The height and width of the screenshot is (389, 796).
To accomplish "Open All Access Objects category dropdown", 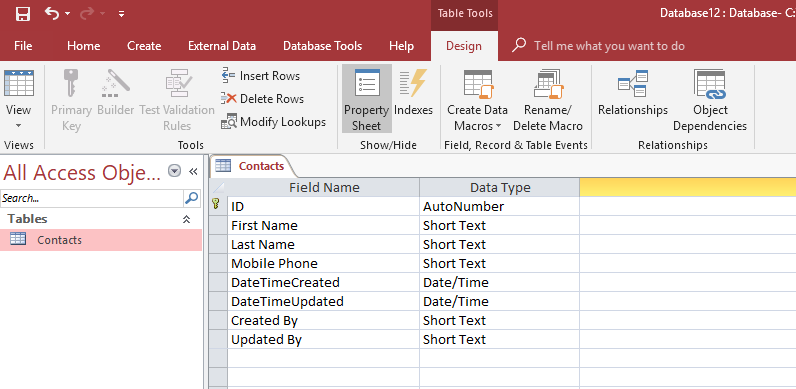I will 174,172.
